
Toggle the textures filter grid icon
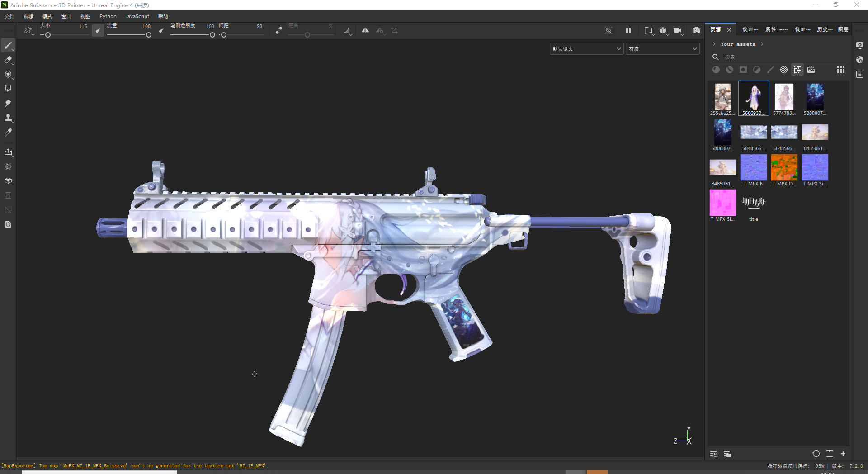(797, 70)
